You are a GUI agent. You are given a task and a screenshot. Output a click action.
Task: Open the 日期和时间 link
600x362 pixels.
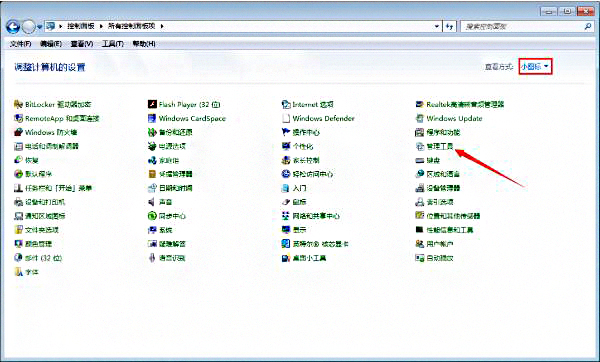coord(176,188)
